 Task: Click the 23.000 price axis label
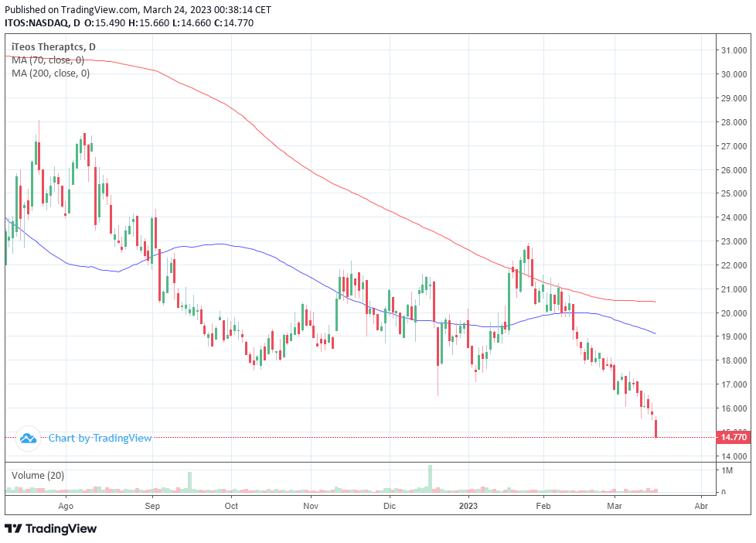pyautogui.click(x=734, y=241)
